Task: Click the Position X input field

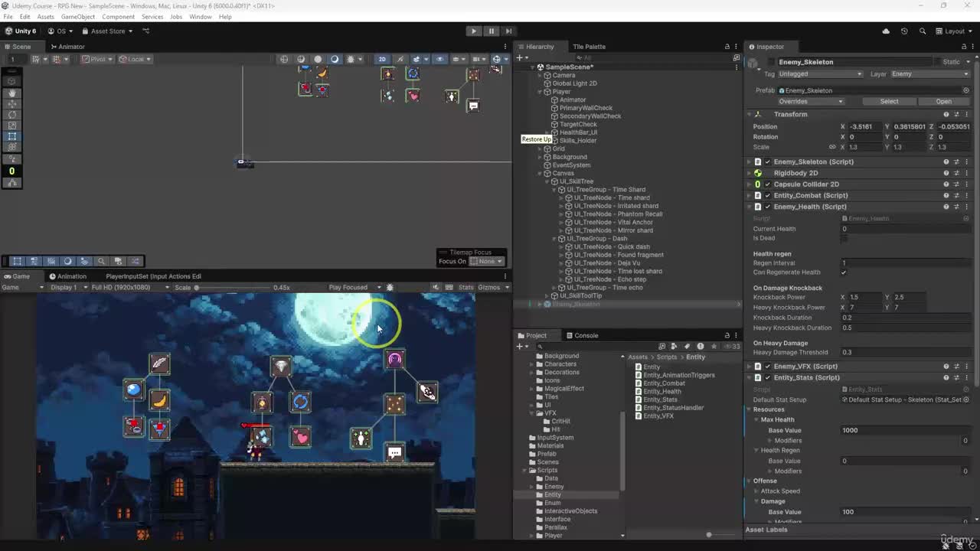Action: (864, 126)
